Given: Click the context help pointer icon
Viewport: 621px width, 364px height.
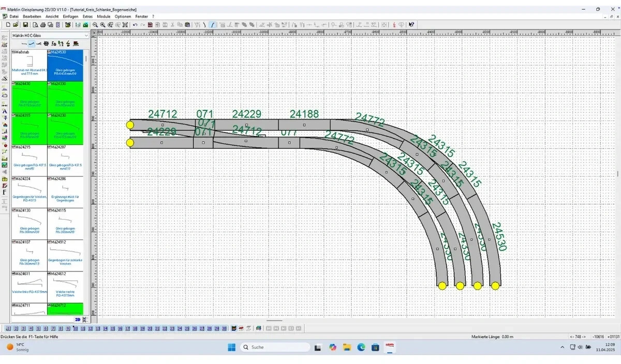Looking at the screenshot, I should [411, 24].
